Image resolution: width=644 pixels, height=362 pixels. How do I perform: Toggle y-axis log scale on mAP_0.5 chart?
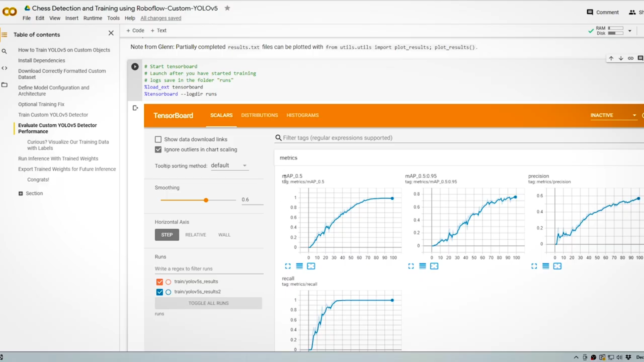pyautogui.click(x=300, y=266)
